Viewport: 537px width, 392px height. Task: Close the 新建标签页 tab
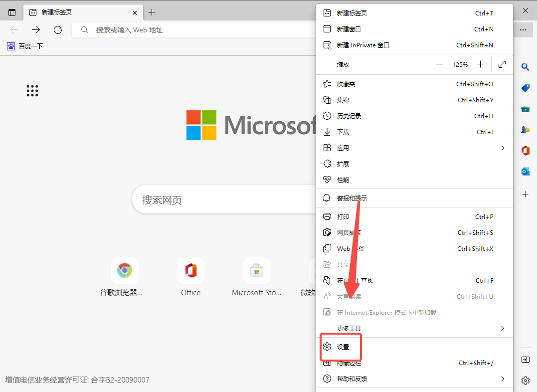pyautogui.click(x=135, y=12)
